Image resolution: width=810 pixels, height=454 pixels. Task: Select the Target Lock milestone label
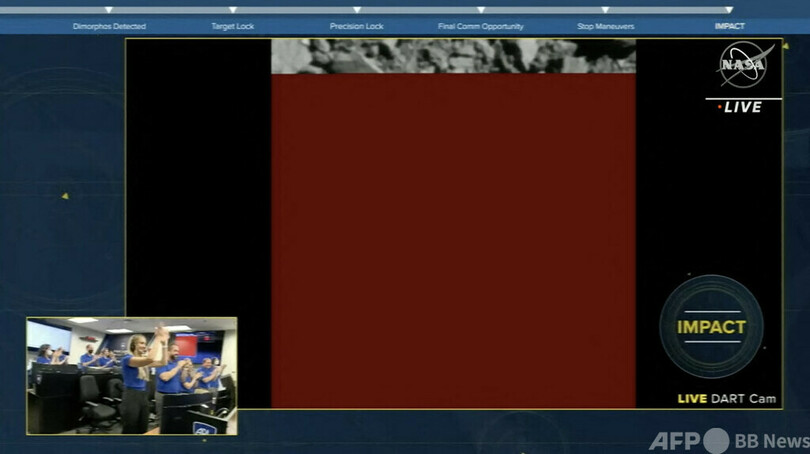click(232, 26)
